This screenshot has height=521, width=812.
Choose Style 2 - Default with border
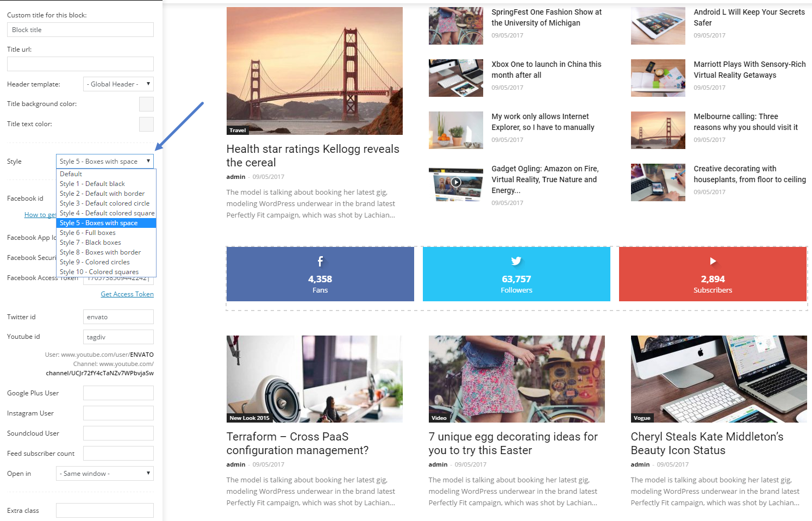[x=107, y=194]
